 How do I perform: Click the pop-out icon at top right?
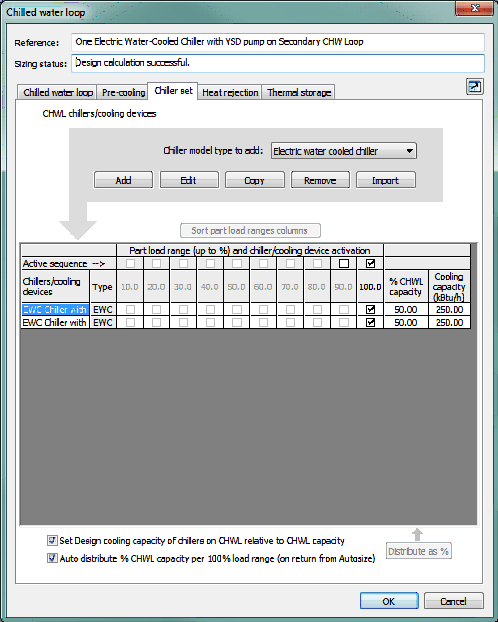pos(475,86)
